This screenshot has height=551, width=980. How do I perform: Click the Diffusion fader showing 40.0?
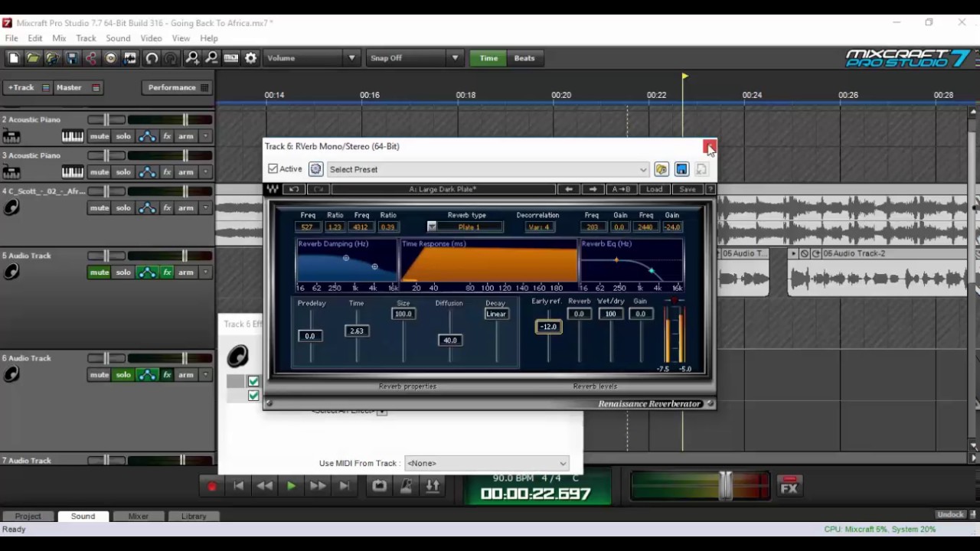pyautogui.click(x=450, y=340)
